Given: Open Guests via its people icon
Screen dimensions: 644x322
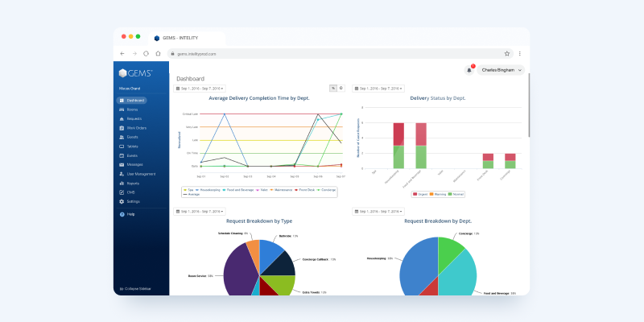Looking at the screenshot, I should coord(122,137).
